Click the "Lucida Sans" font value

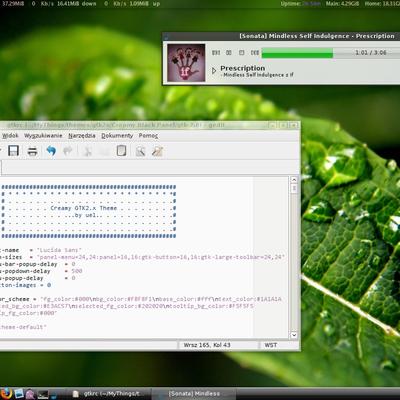tap(59, 250)
